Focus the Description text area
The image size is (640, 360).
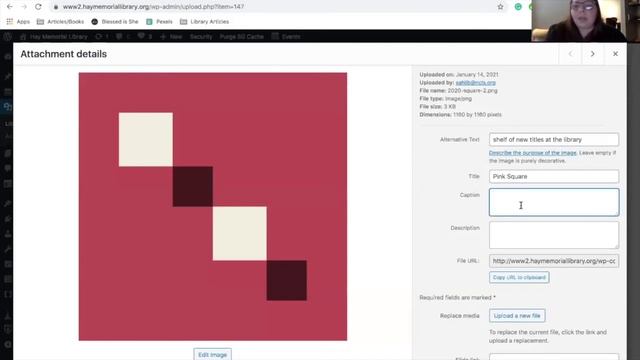[554, 235]
